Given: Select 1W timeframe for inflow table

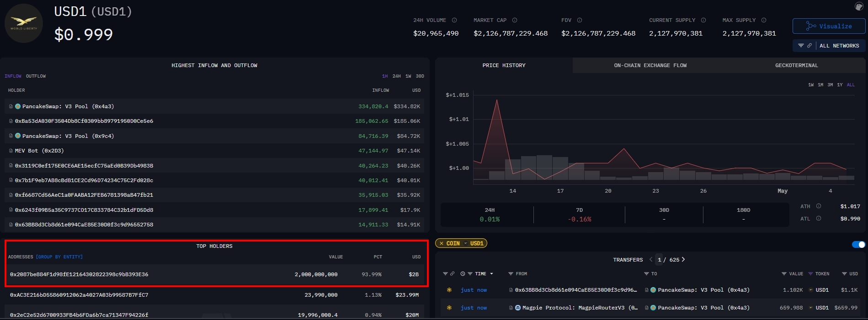Looking at the screenshot, I should tap(408, 76).
